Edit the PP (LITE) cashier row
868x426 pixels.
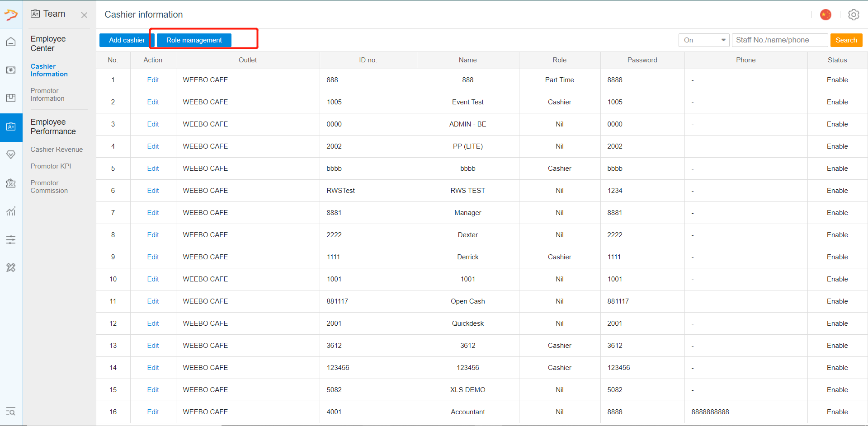click(x=153, y=146)
